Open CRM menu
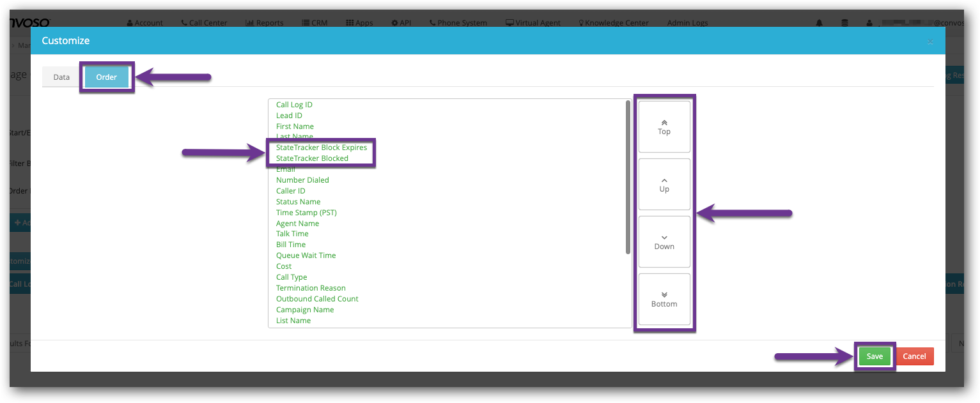 315,23
